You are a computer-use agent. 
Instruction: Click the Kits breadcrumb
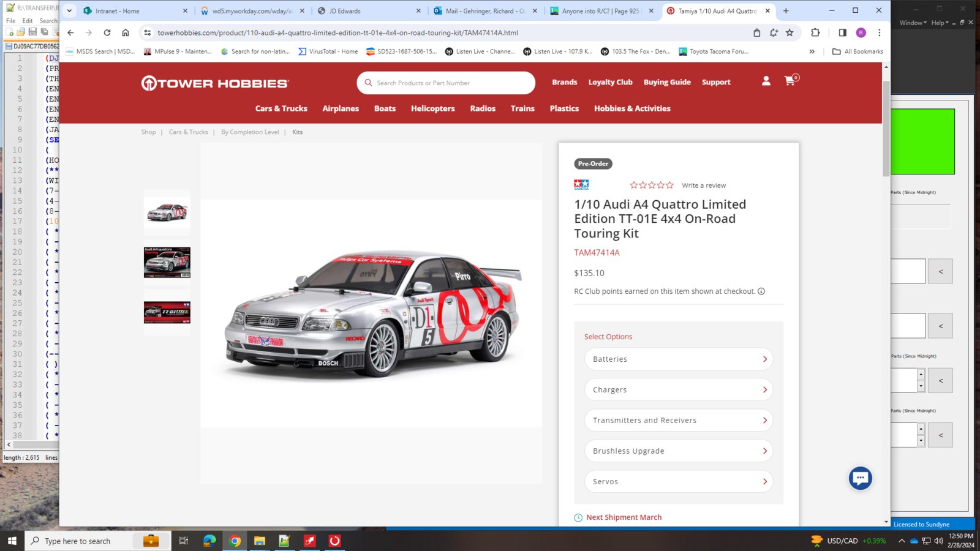[298, 132]
